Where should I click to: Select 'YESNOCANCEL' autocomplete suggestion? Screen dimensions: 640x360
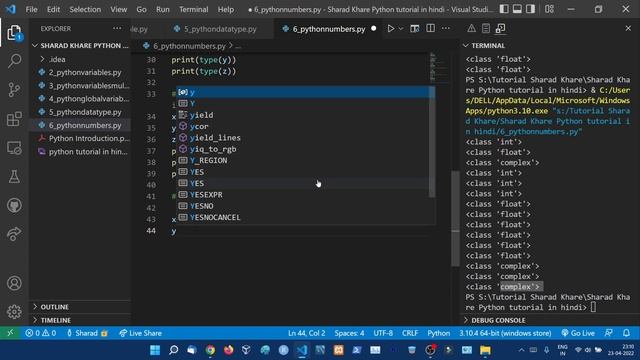[x=302, y=218]
